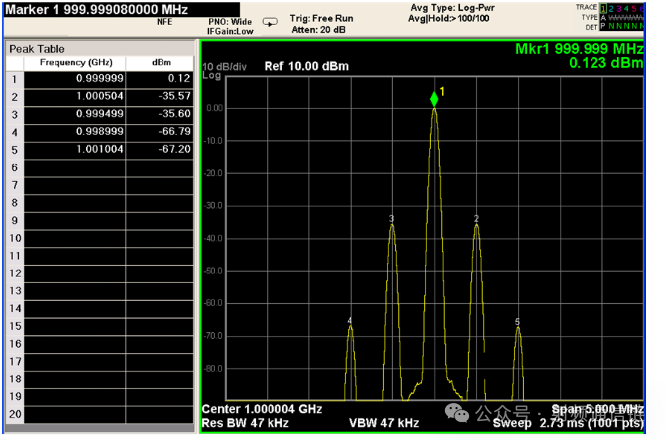
Task: Click row number 10 in Peak Table
Action: point(15,238)
